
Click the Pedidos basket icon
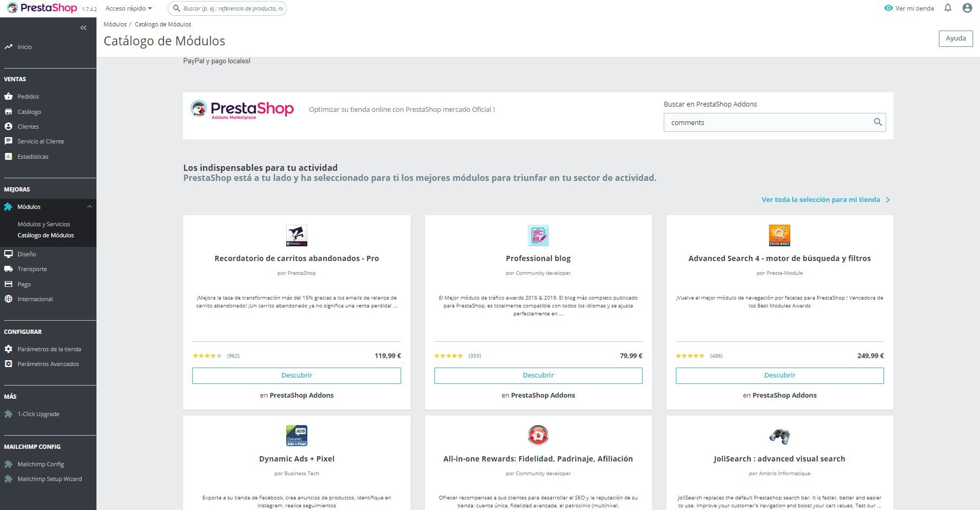tap(8, 97)
